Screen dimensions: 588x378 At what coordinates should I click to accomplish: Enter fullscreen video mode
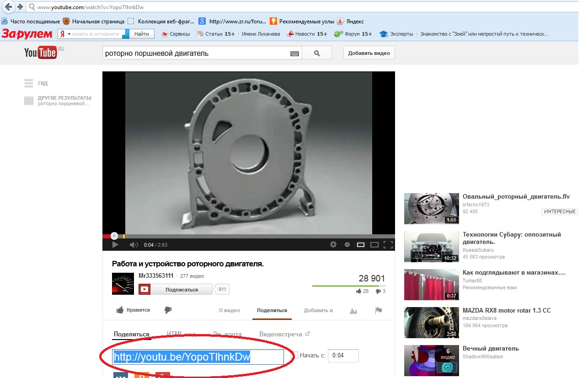click(388, 245)
